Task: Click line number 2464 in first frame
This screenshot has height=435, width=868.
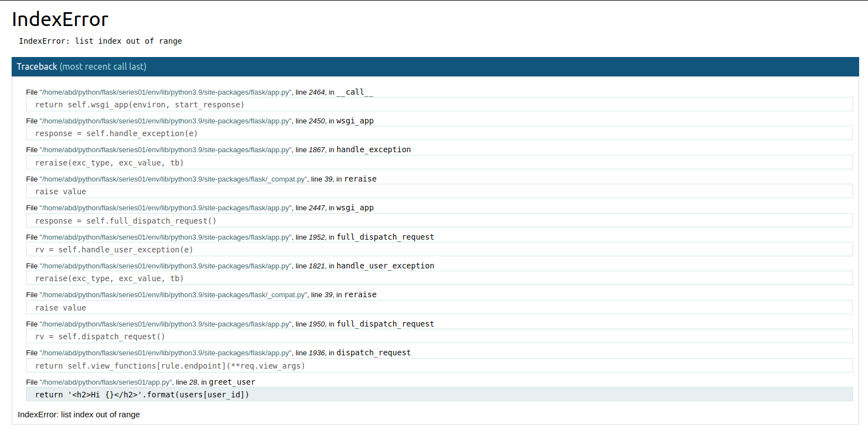Action: (317, 92)
